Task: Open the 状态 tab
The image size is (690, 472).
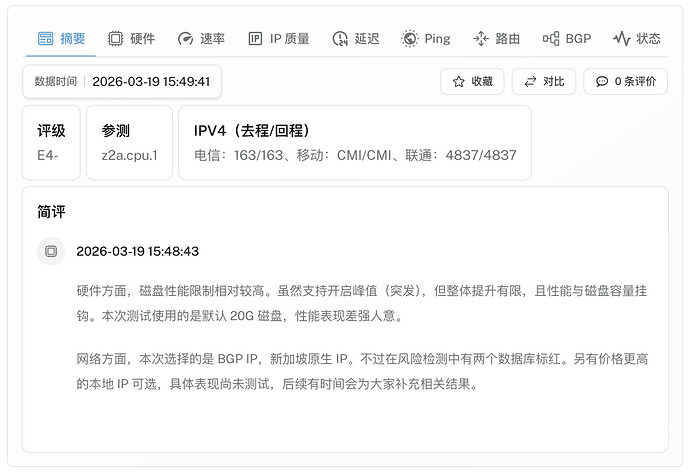Action: coord(637,39)
